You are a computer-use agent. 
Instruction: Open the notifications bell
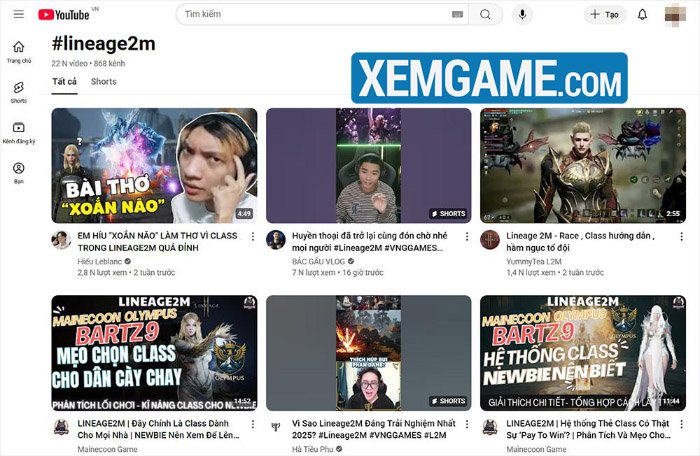[x=642, y=15]
